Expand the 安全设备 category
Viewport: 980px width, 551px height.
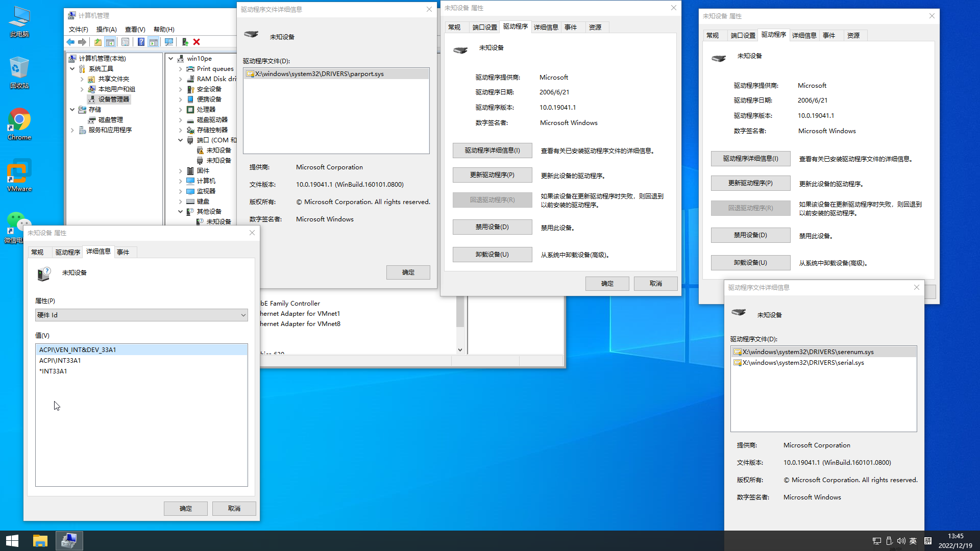pyautogui.click(x=181, y=89)
